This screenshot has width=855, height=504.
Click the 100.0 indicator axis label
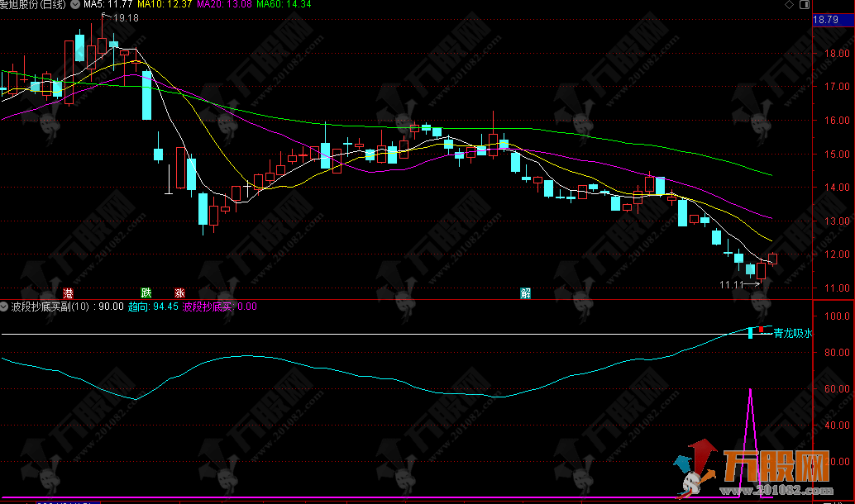pos(837,316)
